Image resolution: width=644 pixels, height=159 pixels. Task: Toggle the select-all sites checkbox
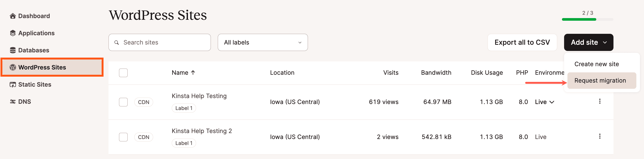click(x=123, y=73)
